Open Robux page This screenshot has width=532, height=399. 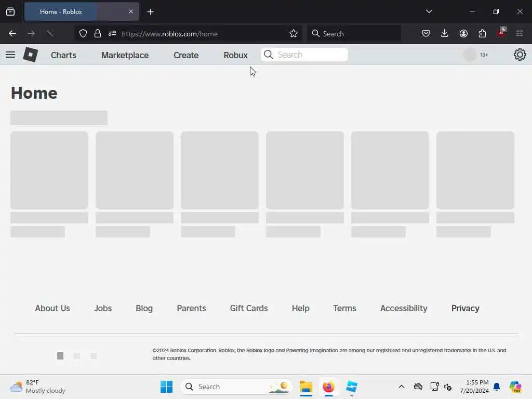235,55
